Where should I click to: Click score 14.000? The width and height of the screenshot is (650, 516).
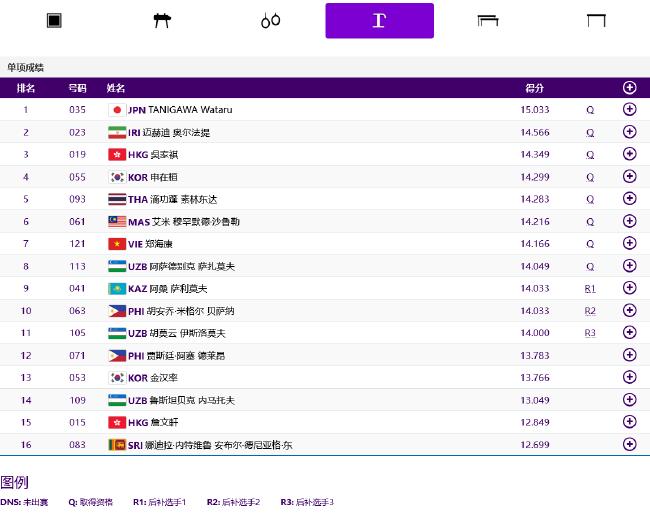535,333
